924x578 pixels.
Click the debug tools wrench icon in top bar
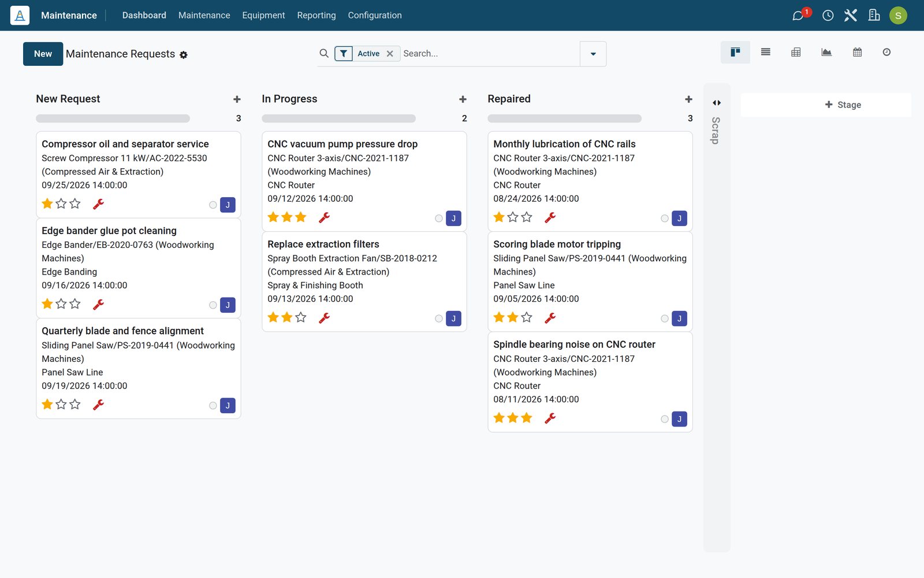coord(851,16)
